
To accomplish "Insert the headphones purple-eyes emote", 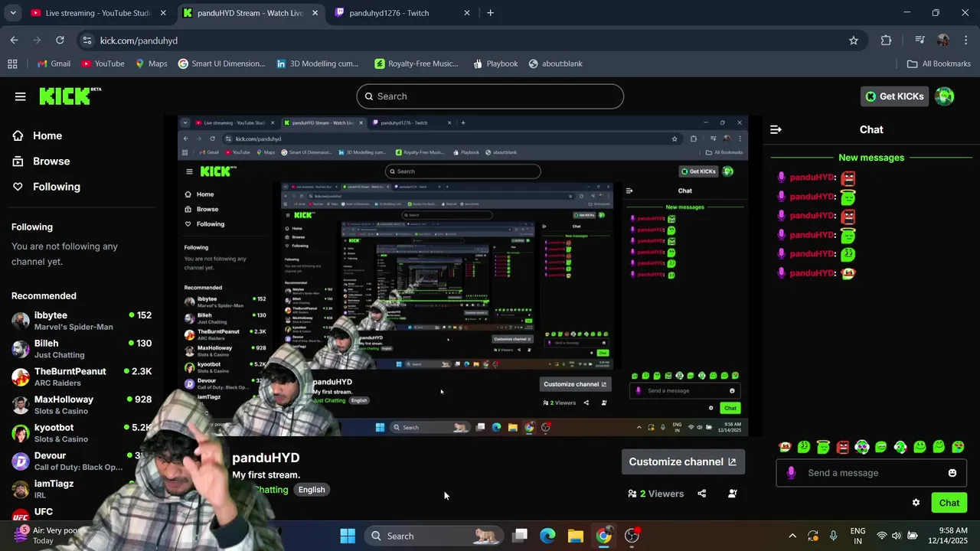I will pyautogui.click(x=862, y=447).
